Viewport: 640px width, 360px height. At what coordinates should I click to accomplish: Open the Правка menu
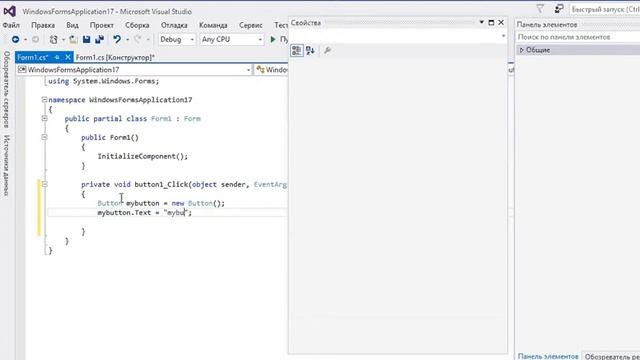point(43,25)
